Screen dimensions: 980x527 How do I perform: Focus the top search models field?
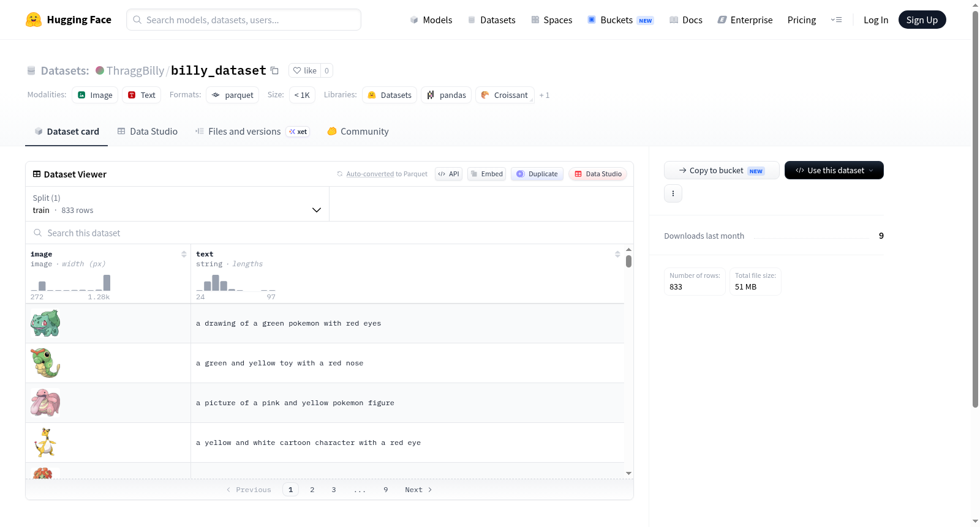pos(244,20)
